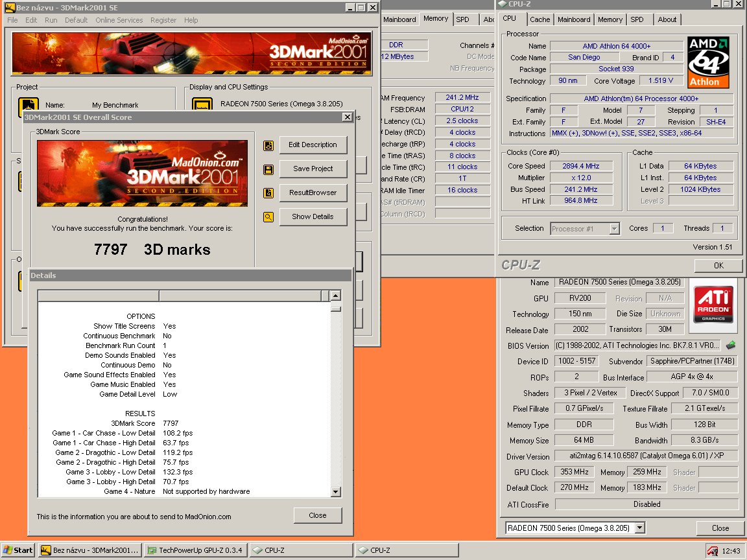Click the ATI CrossFire Disabled field
Viewport: 747px width, 560px height.
pyautogui.click(x=646, y=504)
